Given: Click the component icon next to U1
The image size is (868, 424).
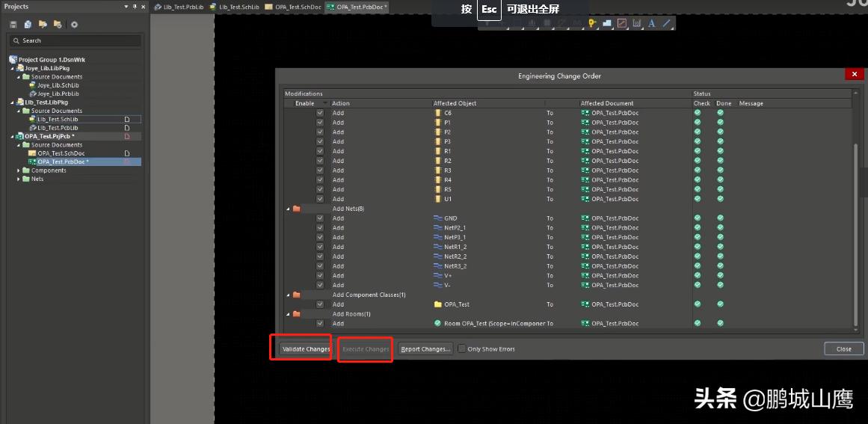Looking at the screenshot, I should tap(438, 199).
